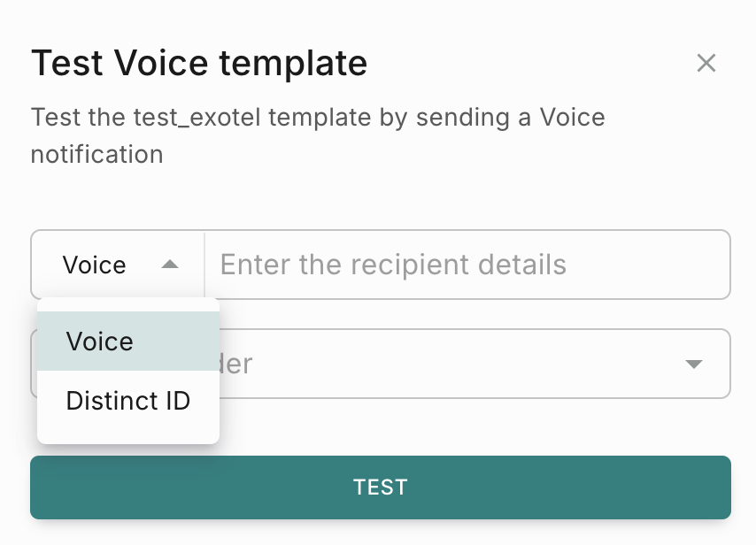The image size is (756, 545).
Task: Switch recipient type to Distinct ID
Action: 128,401
